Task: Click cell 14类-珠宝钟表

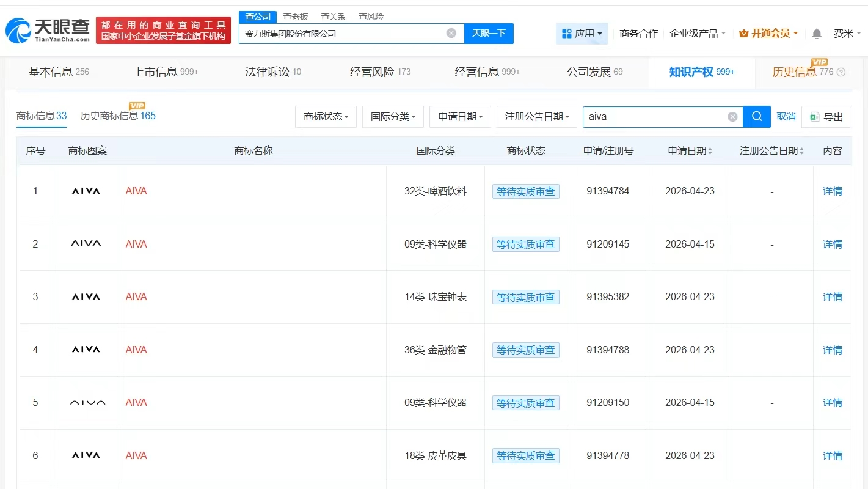Action: (436, 297)
